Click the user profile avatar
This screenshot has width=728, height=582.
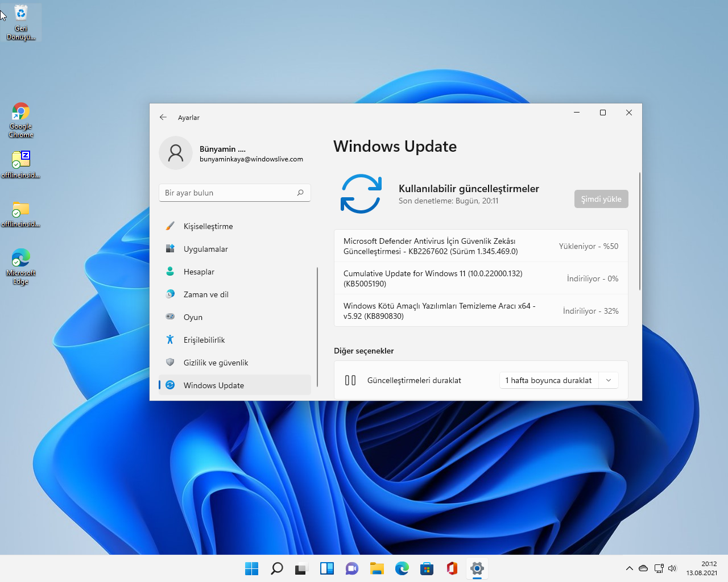pos(176,153)
